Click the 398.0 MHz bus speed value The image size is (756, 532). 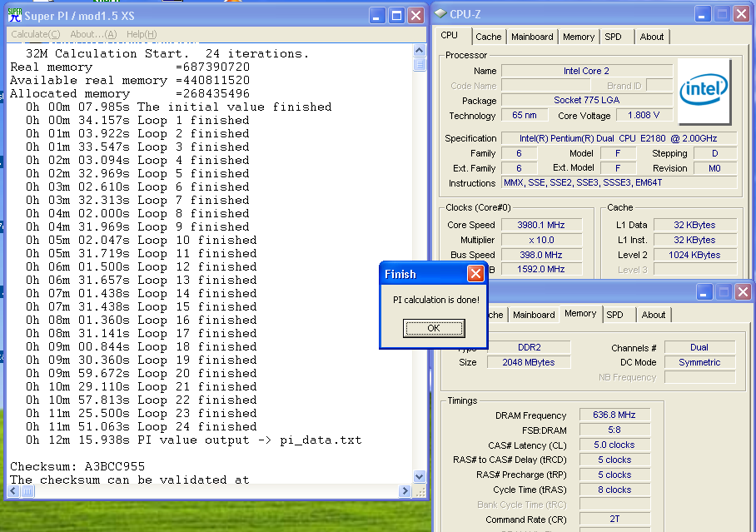point(541,255)
